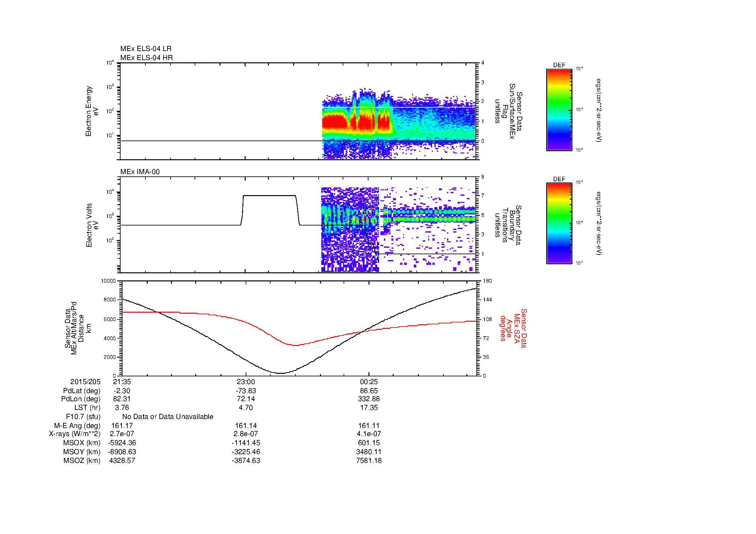Click the 'M-E Ang (deg)' row label
This screenshot has height=534, width=756.
click(x=77, y=426)
